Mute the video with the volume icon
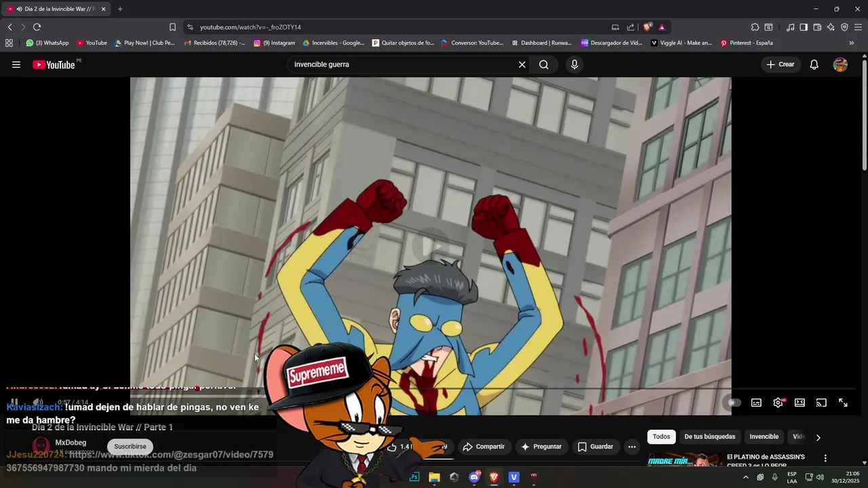Image resolution: width=868 pixels, height=488 pixels. [38, 403]
